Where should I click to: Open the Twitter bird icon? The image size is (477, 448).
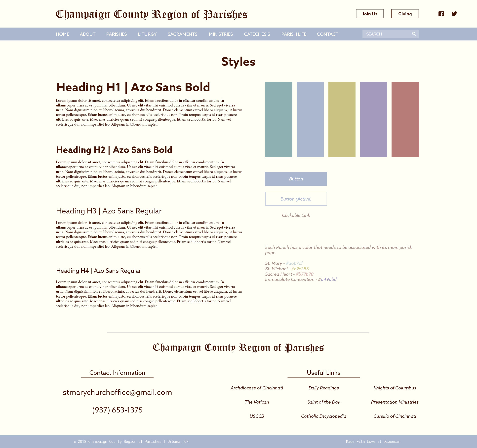pos(454,14)
